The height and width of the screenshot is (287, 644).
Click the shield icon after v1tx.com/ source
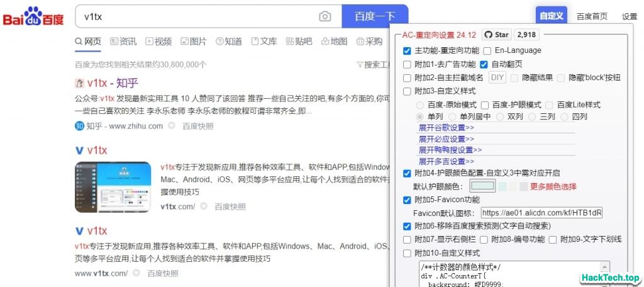point(204,206)
